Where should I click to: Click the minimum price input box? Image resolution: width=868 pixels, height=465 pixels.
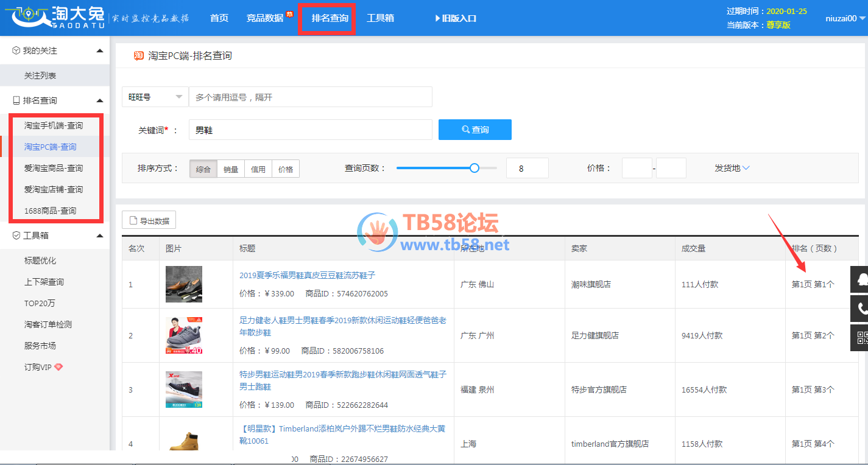pyautogui.click(x=637, y=168)
